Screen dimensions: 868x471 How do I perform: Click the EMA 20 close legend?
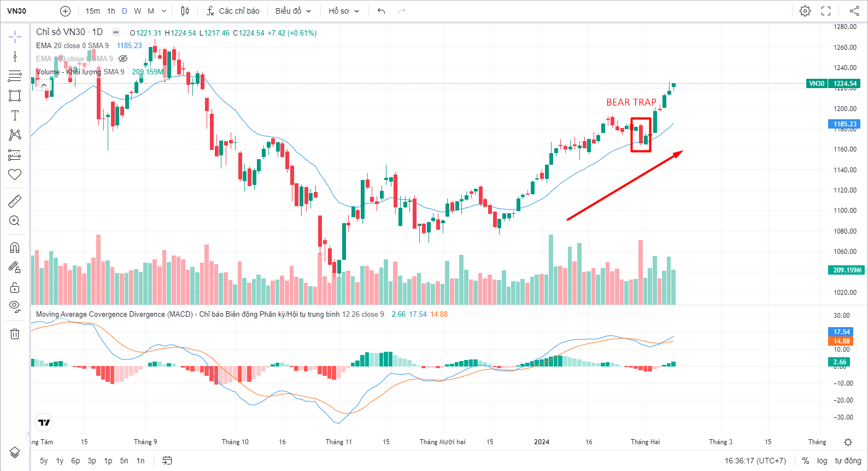73,45
